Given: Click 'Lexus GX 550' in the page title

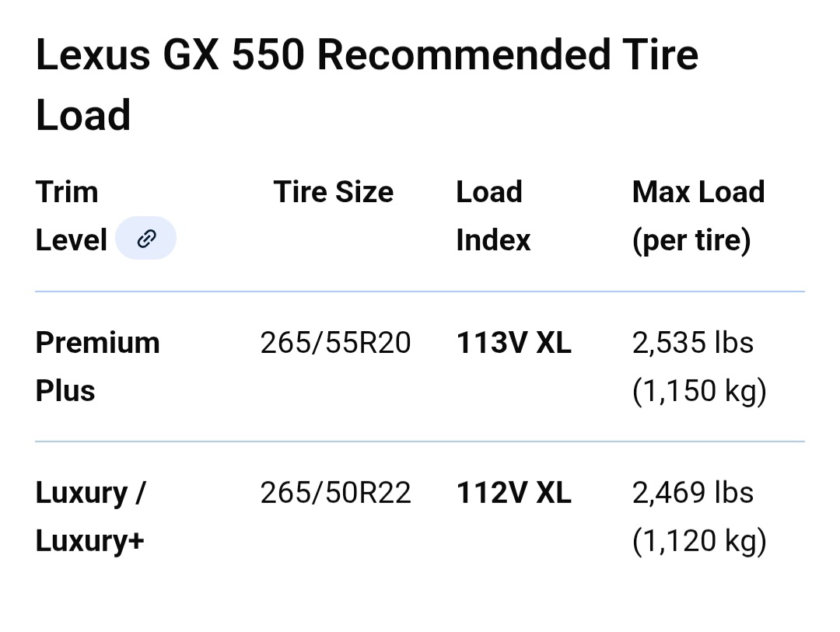Looking at the screenshot, I should (170, 56).
